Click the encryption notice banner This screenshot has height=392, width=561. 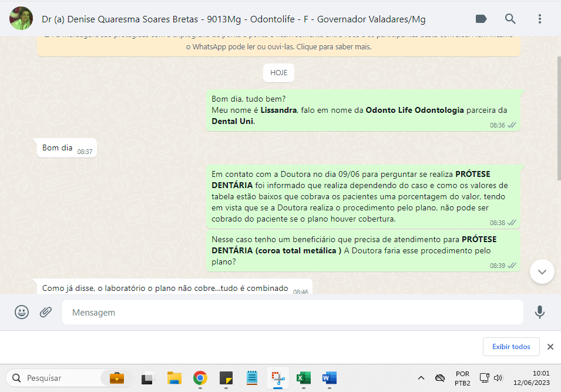click(x=278, y=46)
